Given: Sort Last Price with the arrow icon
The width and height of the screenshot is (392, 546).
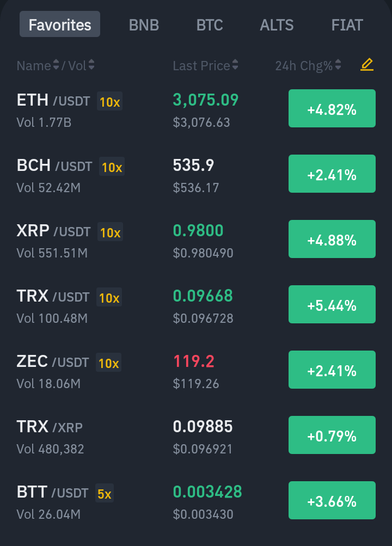Looking at the screenshot, I should click(x=235, y=65).
